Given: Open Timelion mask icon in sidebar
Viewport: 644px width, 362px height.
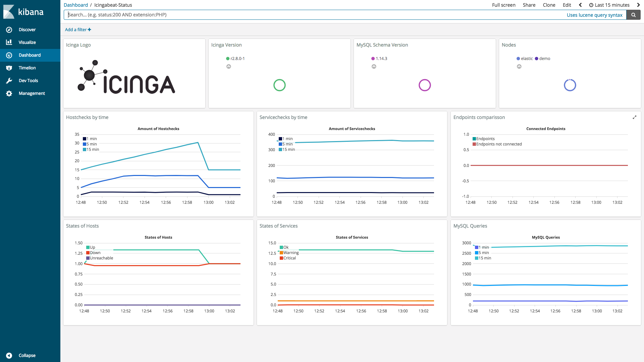Looking at the screenshot, I should click(9, 68).
